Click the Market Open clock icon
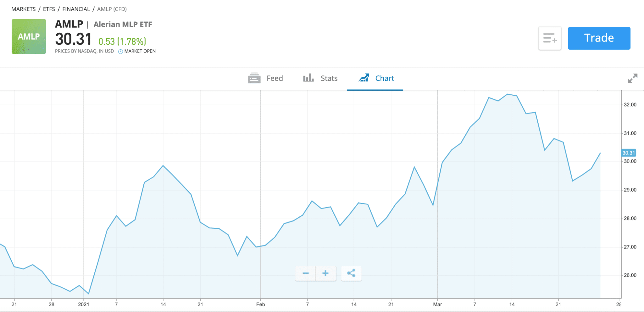Image resolution: width=644 pixels, height=312 pixels. click(x=120, y=51)
